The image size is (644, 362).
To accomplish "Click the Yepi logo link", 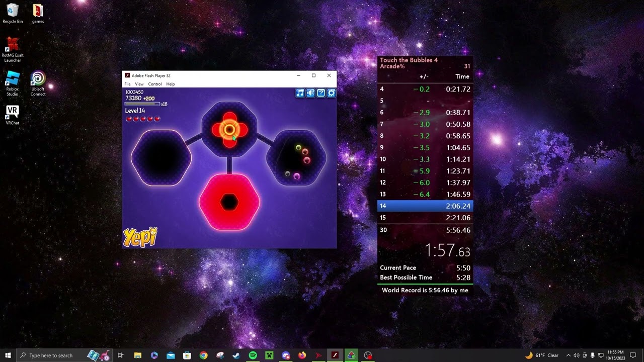I will coord(140,237).
